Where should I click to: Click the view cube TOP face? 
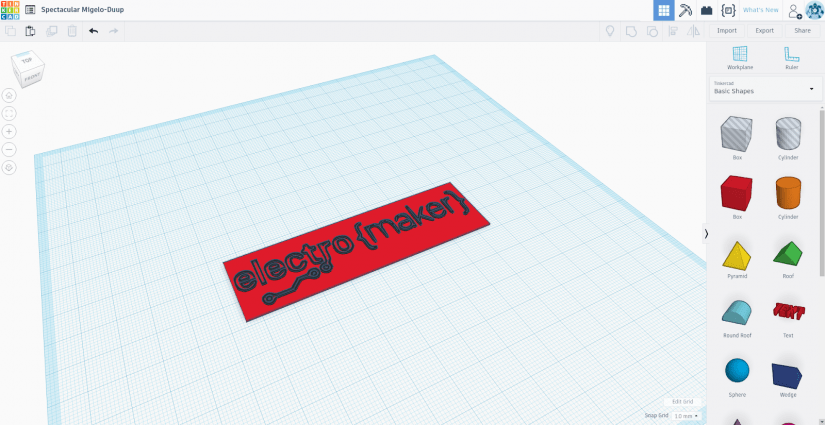[27, 62]
